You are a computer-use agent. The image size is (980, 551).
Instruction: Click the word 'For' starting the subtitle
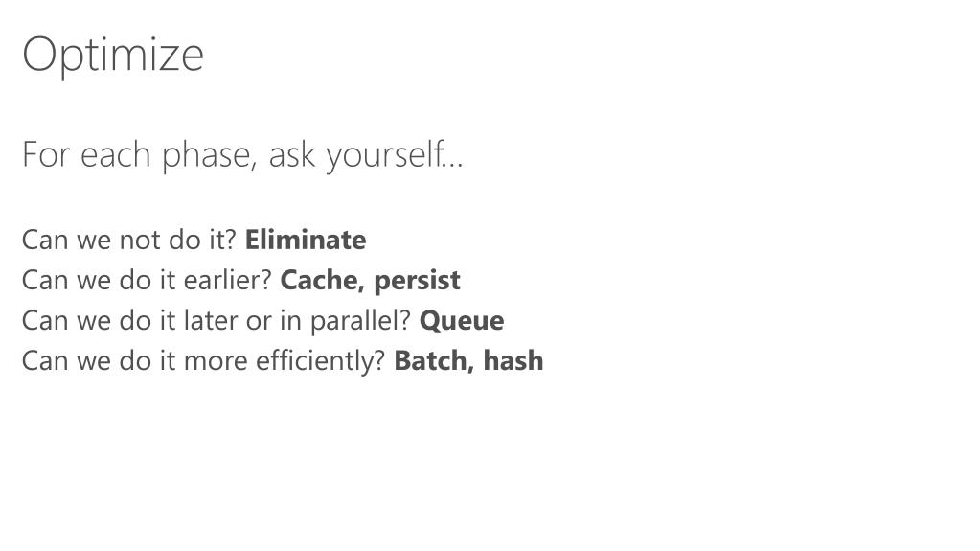tap(46, 154)
